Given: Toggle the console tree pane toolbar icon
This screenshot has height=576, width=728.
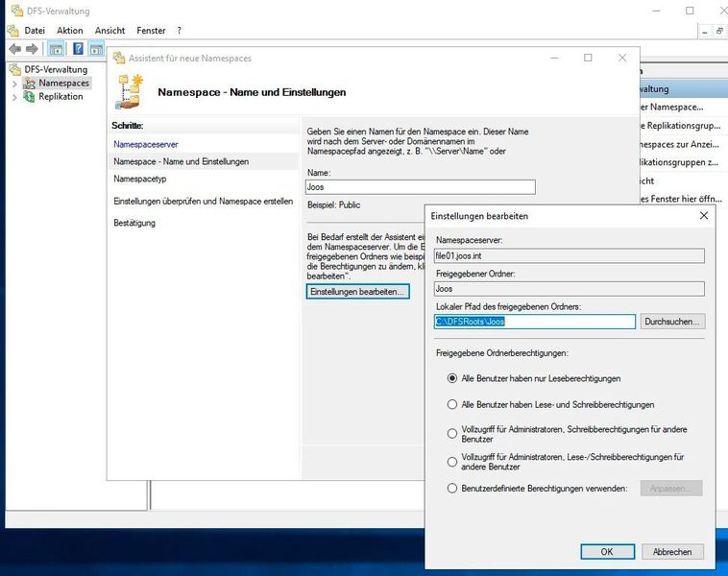Looking at the screenshot, I should (x=56, y=49).
